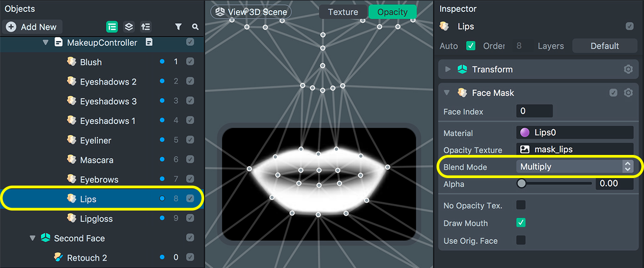
Task: Click the Mascara face mask icon
Action: click(72, 160)
